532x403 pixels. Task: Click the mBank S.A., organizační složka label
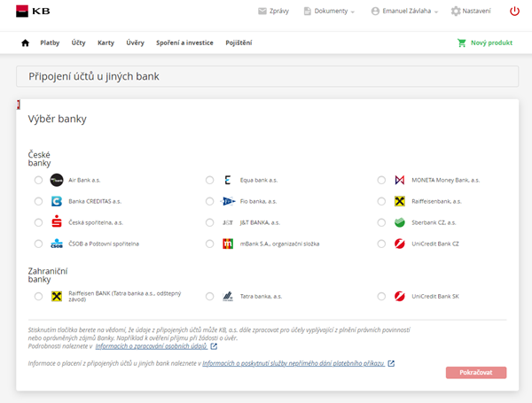[279, 244]
